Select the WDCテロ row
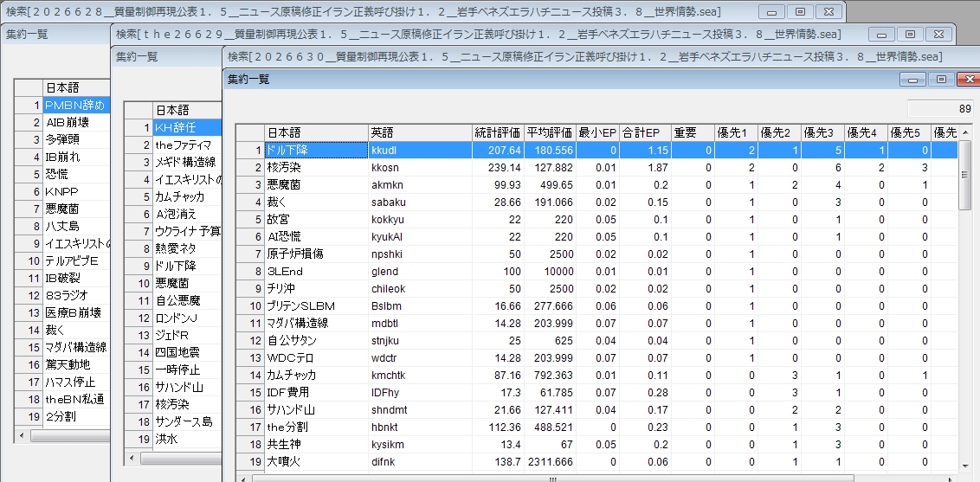The height and width of the screenshot is (482, 980). point(596,357)
